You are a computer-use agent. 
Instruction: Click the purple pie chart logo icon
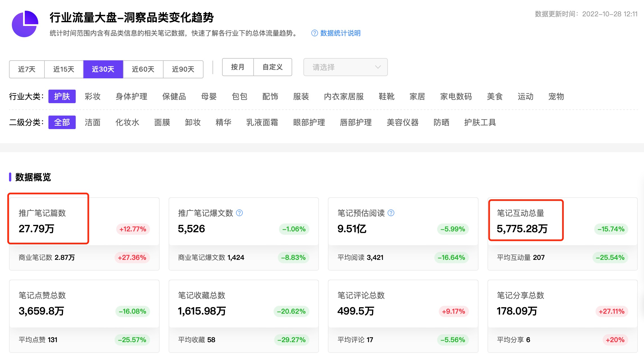pyautogui.click(x=25, y=24)
